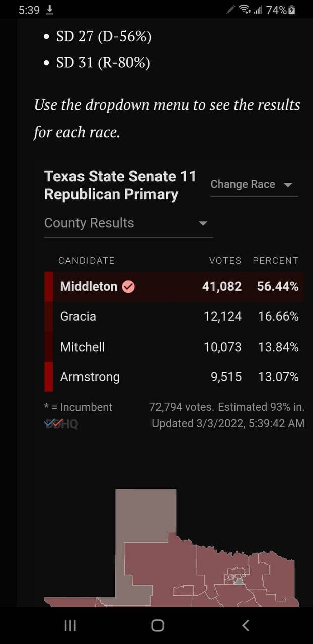The image size is (313, 644).
Task: Expand the County Results dropdown arrow
Action: tap(203, 223)
